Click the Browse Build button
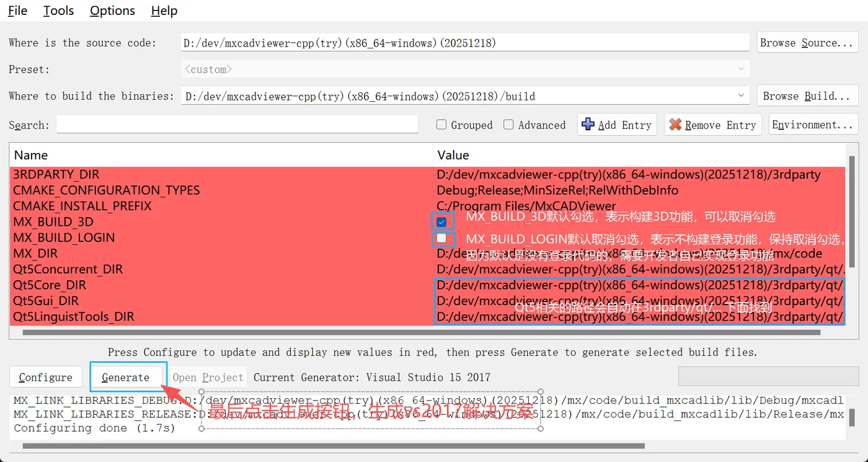Viewport: 868px width, 462px height. (x=807, y=96)
